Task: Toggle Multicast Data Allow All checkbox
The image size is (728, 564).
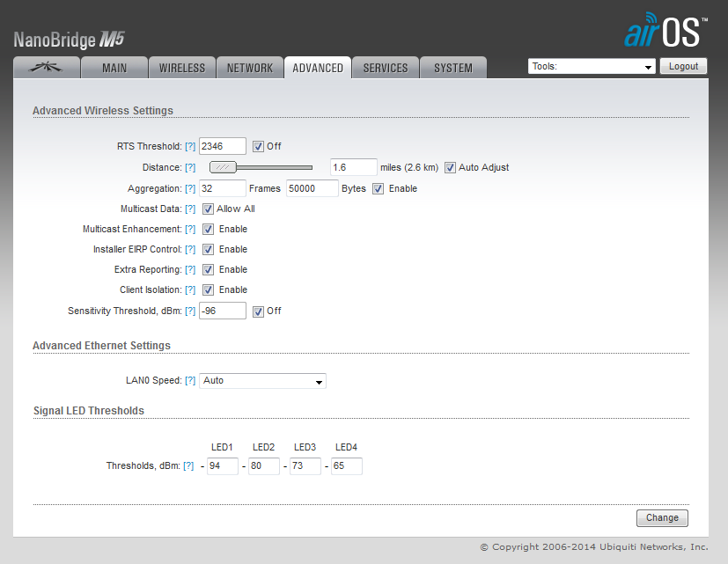Action: [208, 209]
